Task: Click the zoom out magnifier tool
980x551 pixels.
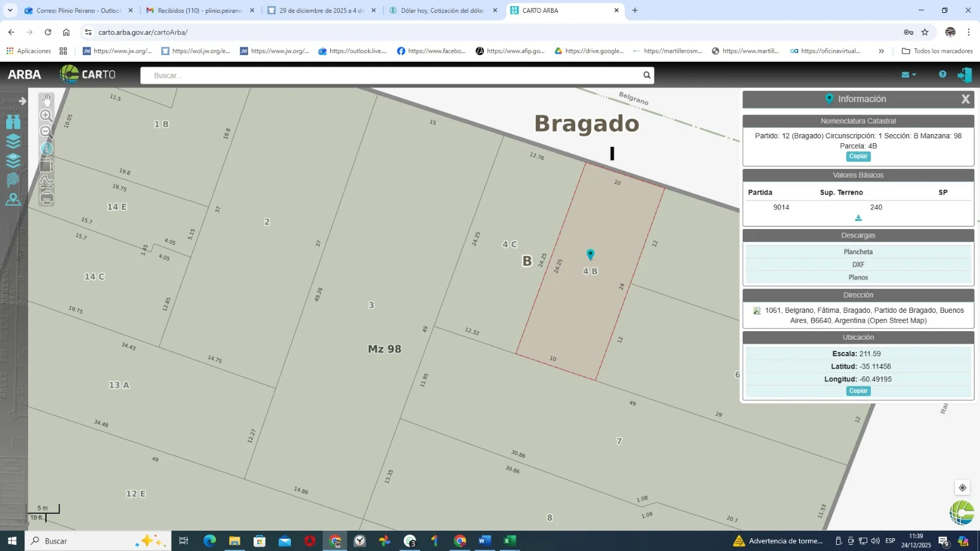Action: click(46, 132)
